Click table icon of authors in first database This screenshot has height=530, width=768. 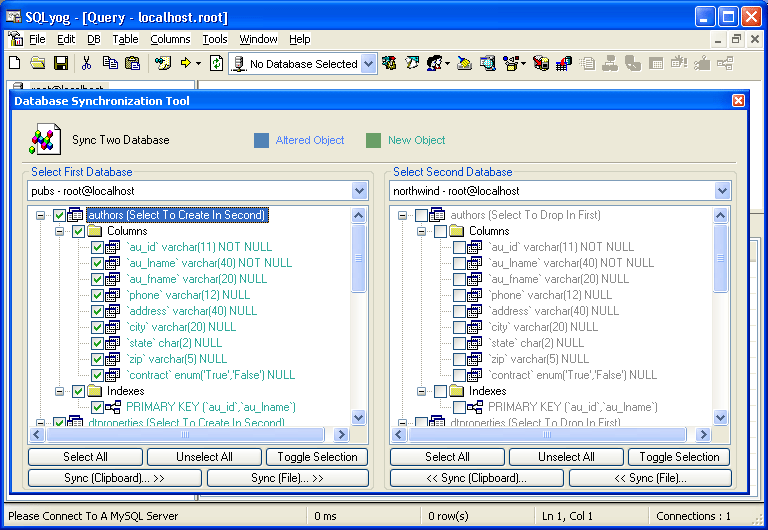click(x=75, y=215)
